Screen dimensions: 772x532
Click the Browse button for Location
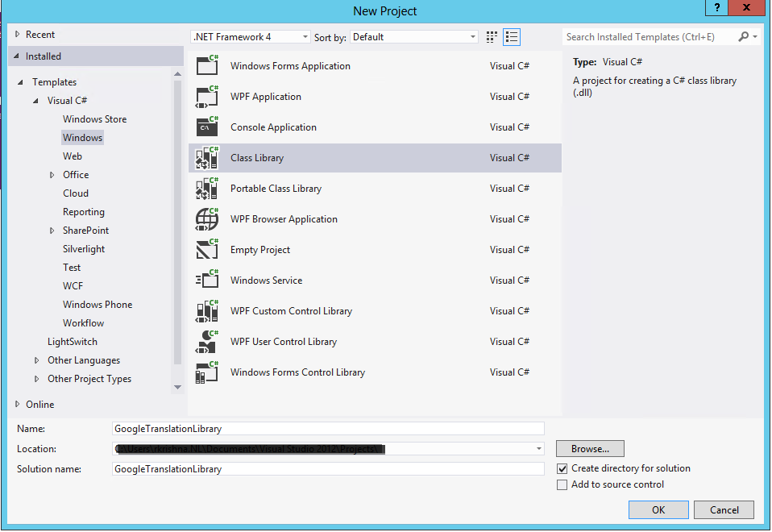(x=589, y=448)
